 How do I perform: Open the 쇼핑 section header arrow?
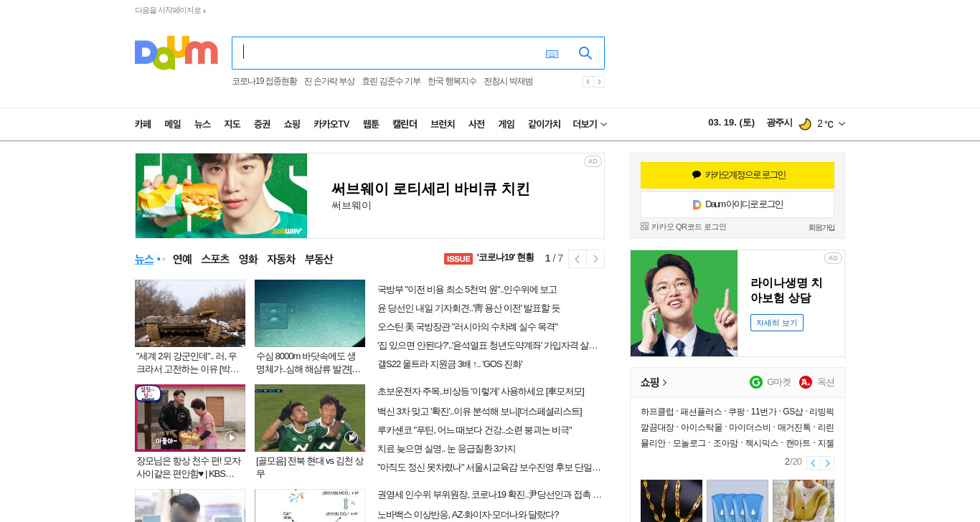664,382
